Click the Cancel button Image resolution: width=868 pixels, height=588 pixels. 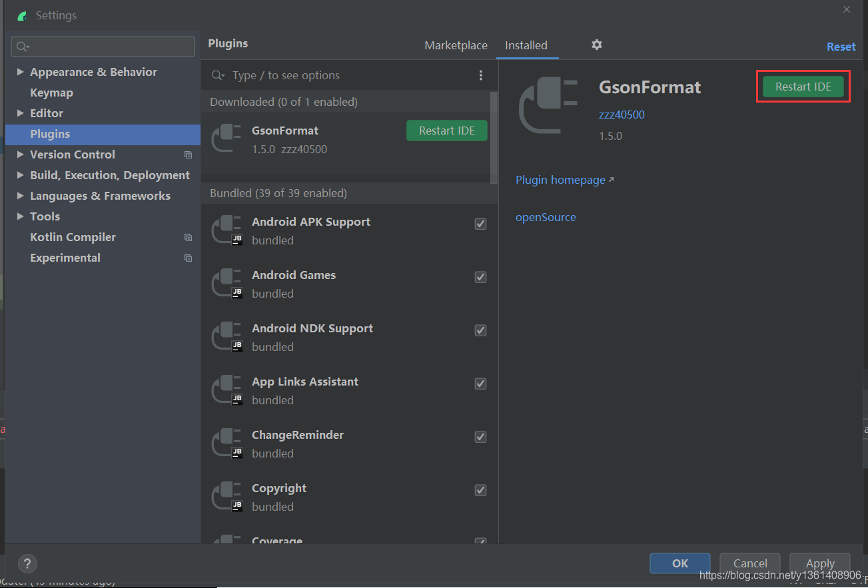750,563
